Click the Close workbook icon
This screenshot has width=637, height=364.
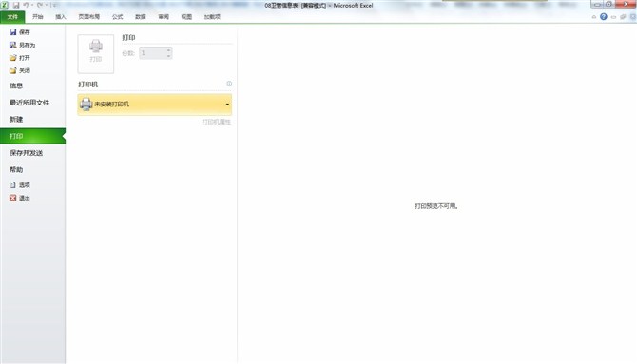click(x=13, y=70)
